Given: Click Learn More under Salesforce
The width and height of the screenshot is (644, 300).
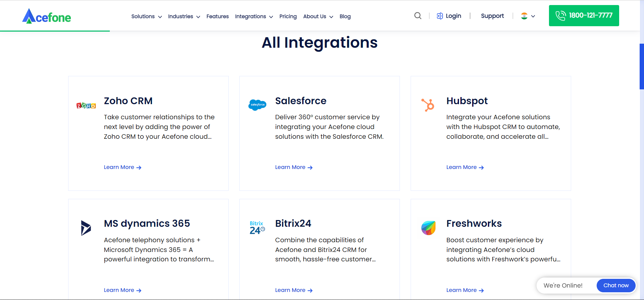Looking at the screenshot, I should click(293, 167).
